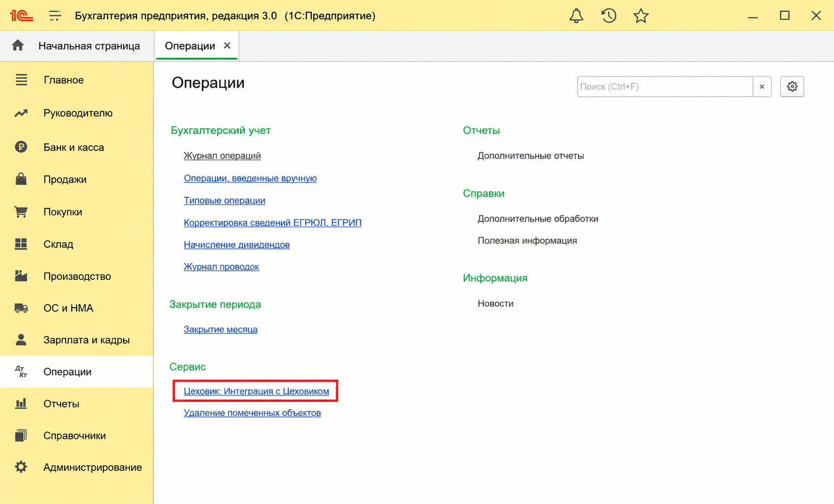Viewport: 834px width, 504px height.
Task: Select the Операции tab label
Action: point(190,46)
